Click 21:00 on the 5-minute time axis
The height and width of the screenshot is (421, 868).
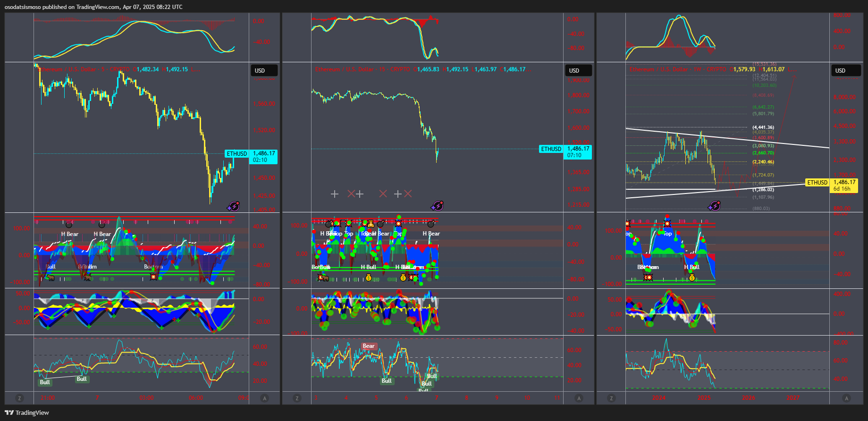point(48,398)
